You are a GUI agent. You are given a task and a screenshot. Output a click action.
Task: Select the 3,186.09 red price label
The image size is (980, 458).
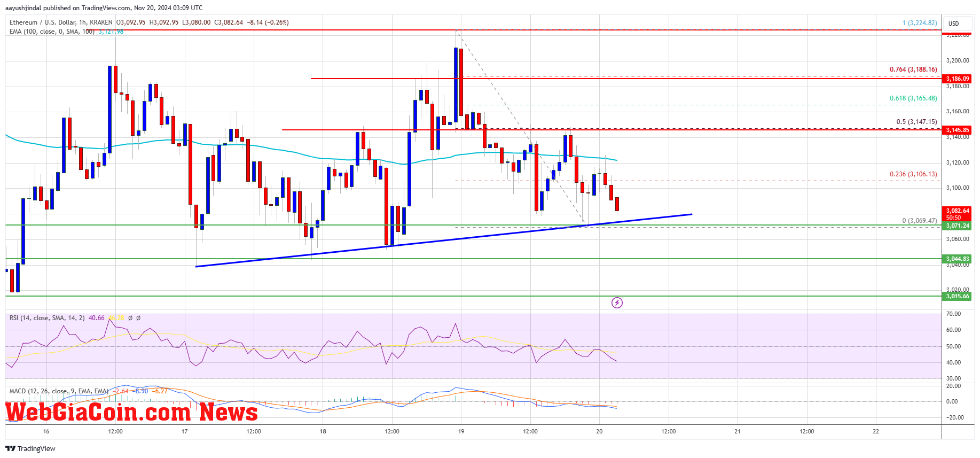[958, 79]
